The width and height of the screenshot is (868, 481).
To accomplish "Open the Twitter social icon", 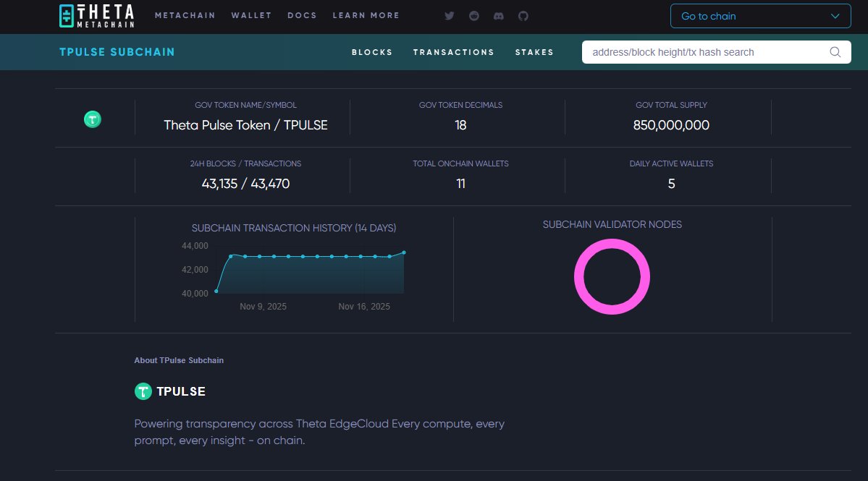I will click(450, 16).
